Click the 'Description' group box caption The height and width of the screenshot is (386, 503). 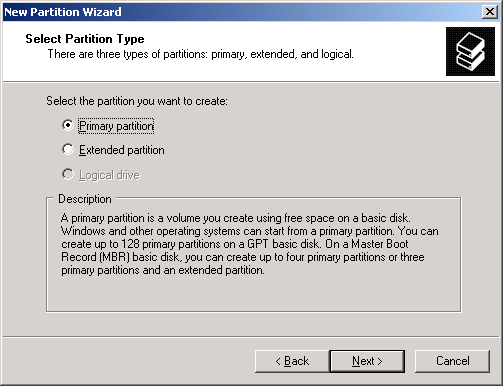(85, 199)
